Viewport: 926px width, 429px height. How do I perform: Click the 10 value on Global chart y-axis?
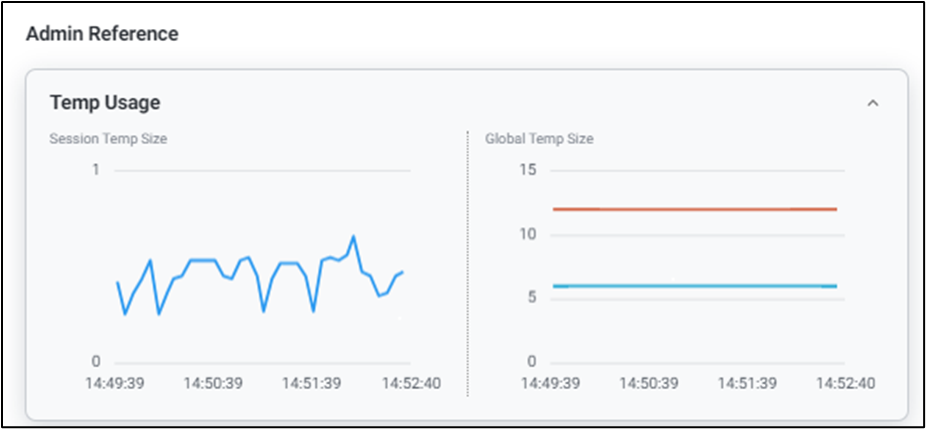(527, 235)
